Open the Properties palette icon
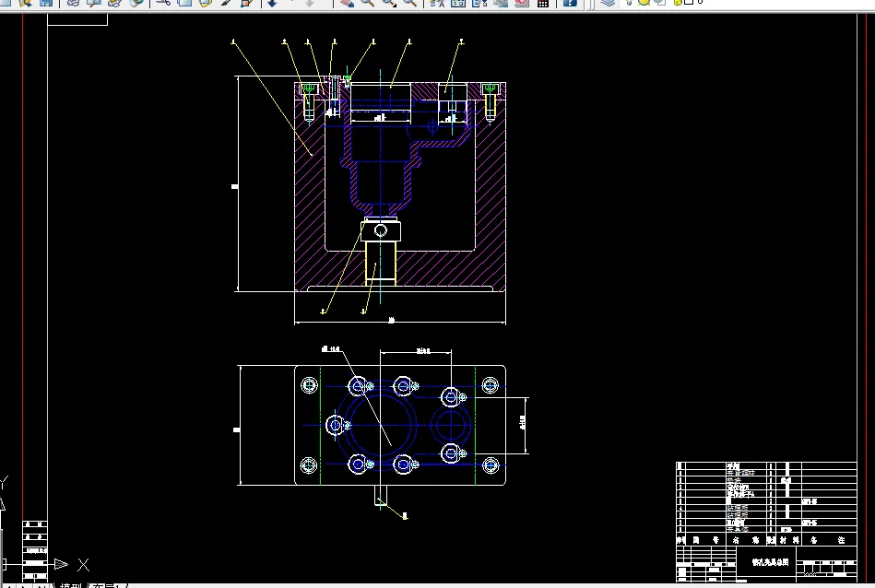Image resolution: width=875 pixels, height=588 pixels. (437, 2)
